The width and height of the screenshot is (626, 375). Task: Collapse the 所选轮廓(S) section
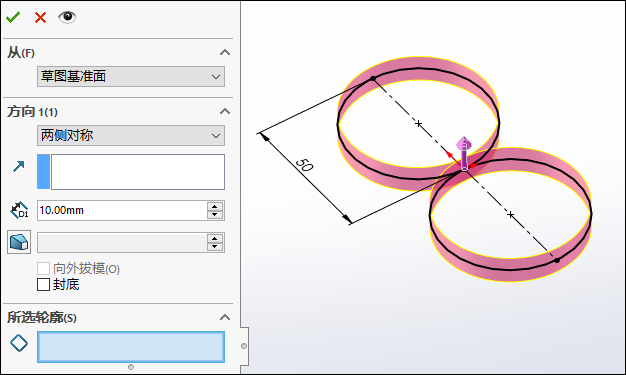click(225, 317)
